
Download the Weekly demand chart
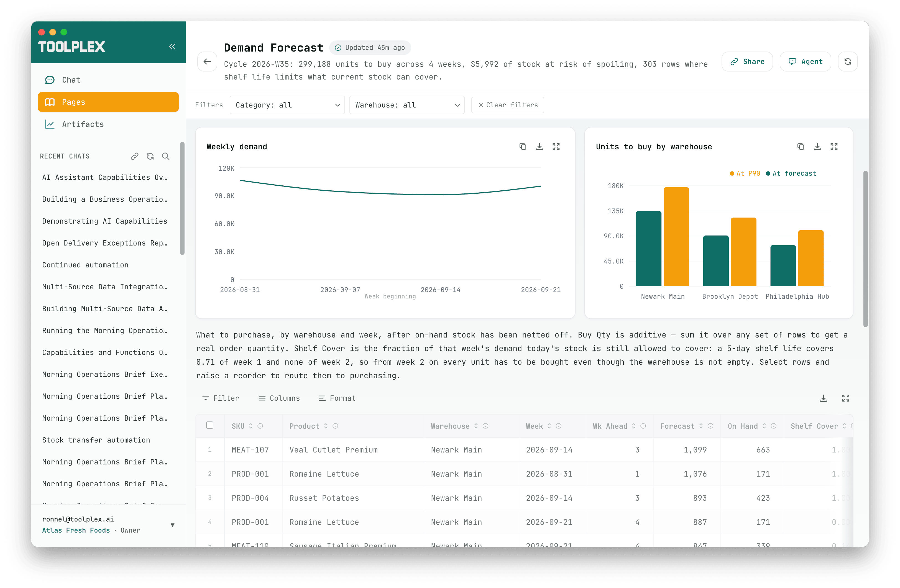coord(539,146)
